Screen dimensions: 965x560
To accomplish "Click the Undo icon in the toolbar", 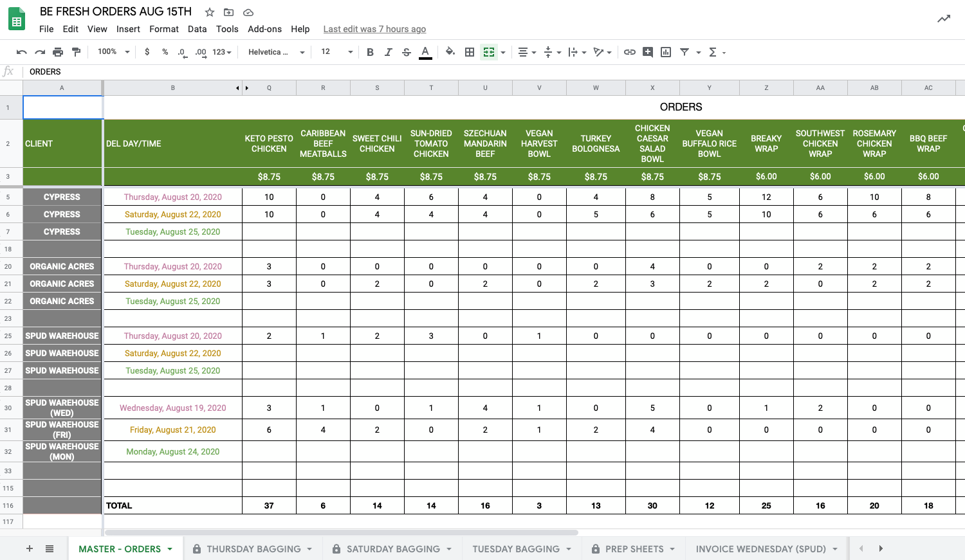I will [x=21, y=52].
